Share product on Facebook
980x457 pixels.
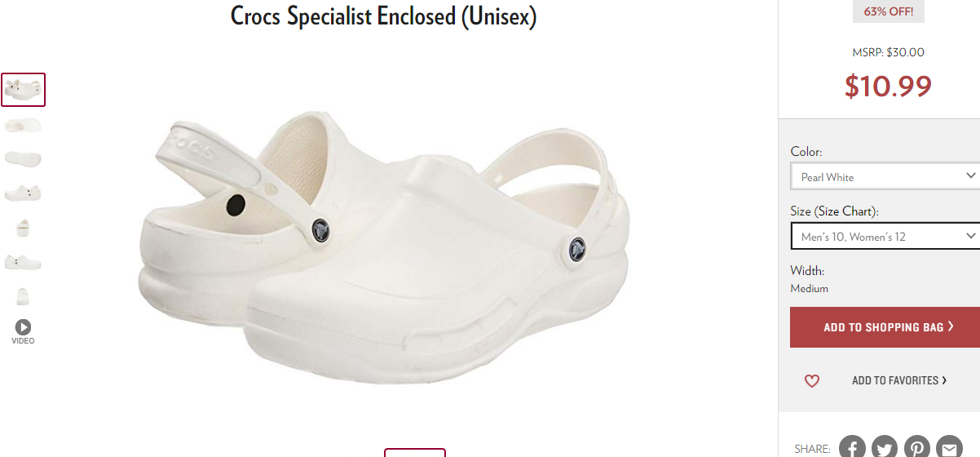(853, 447)
